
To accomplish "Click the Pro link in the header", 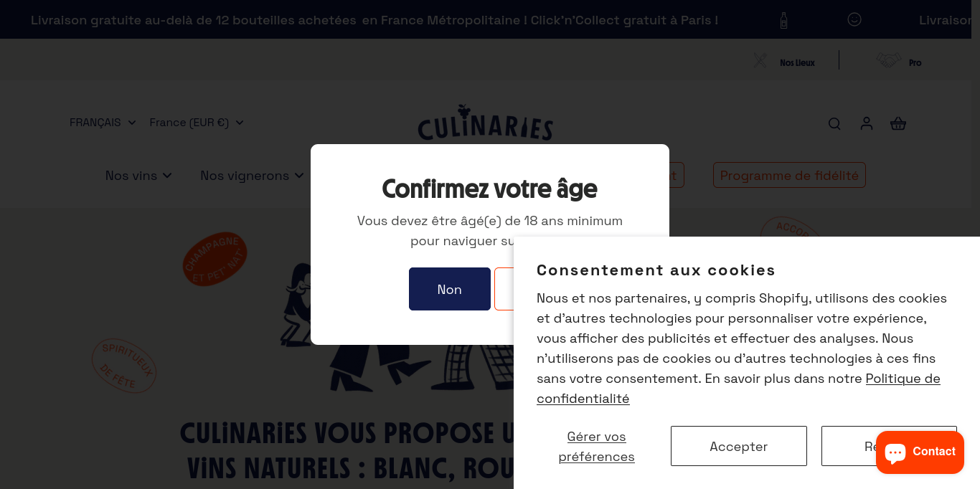I will [x=915, y=62].
